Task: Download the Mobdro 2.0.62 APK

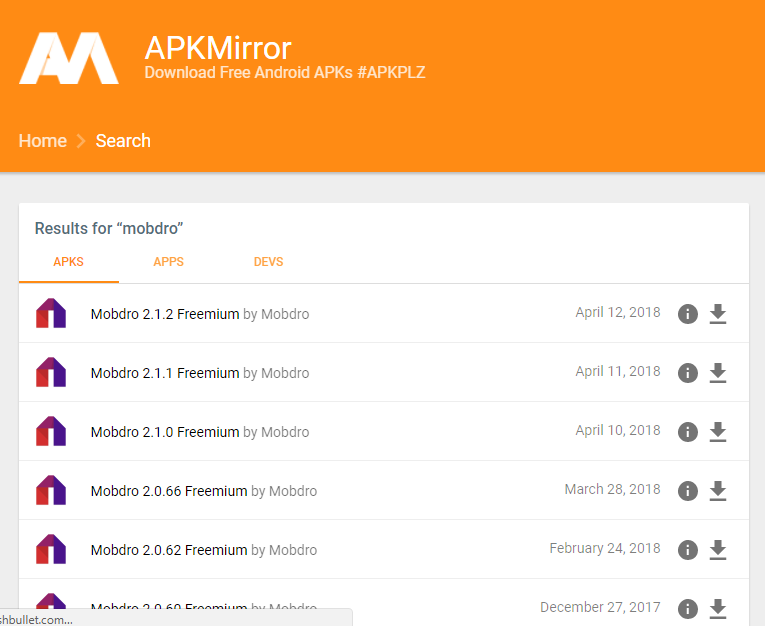Action: pos(718,550)
